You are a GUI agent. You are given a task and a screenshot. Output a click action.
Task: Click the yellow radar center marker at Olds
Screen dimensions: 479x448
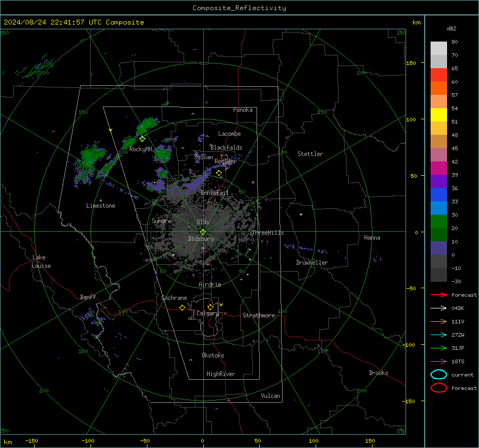click(x=203, y=232)
